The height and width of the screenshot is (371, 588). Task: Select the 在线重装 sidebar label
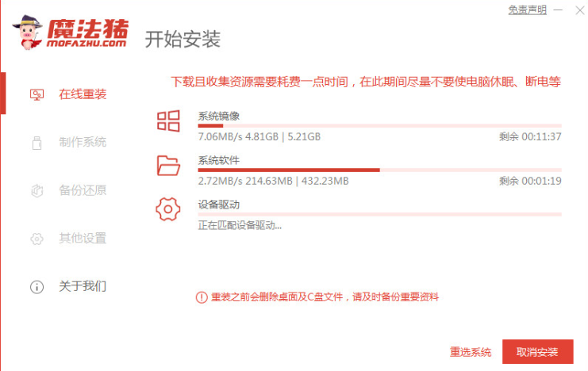(x=83, y=94)
